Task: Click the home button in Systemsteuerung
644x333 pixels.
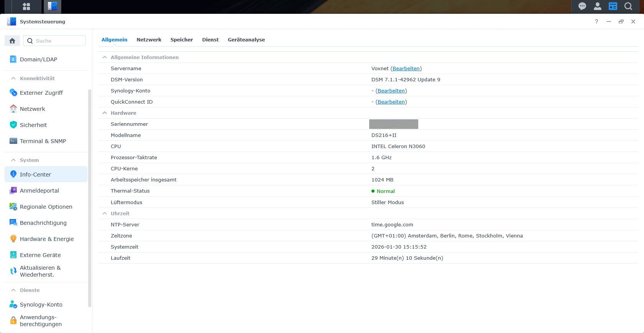Action: [12, 41]
